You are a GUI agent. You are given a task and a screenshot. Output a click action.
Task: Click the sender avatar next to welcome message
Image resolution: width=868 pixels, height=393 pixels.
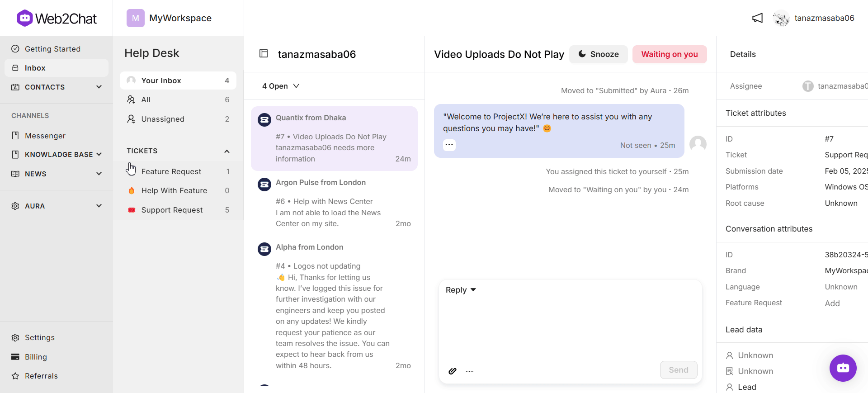[698, 145]
